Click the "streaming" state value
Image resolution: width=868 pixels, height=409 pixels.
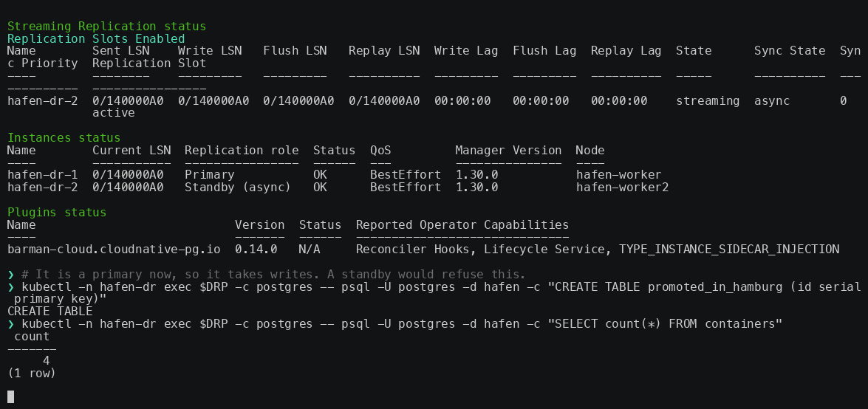coord(708,100)
